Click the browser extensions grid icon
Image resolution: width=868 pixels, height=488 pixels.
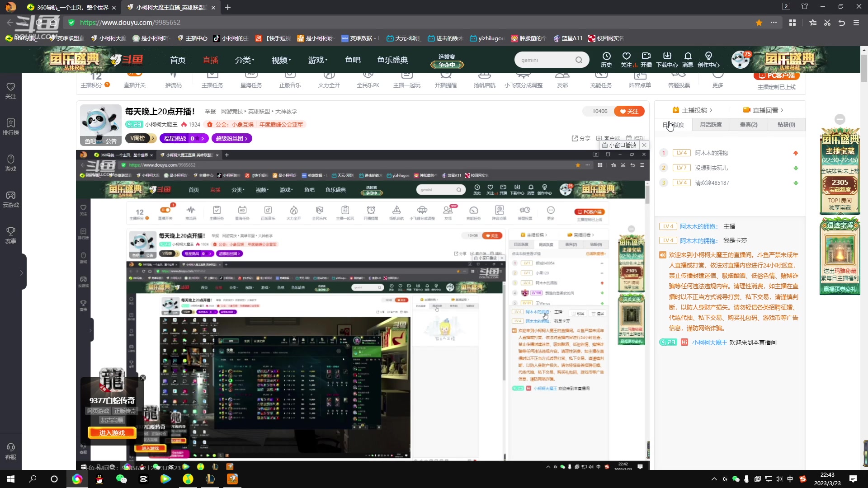793,23
